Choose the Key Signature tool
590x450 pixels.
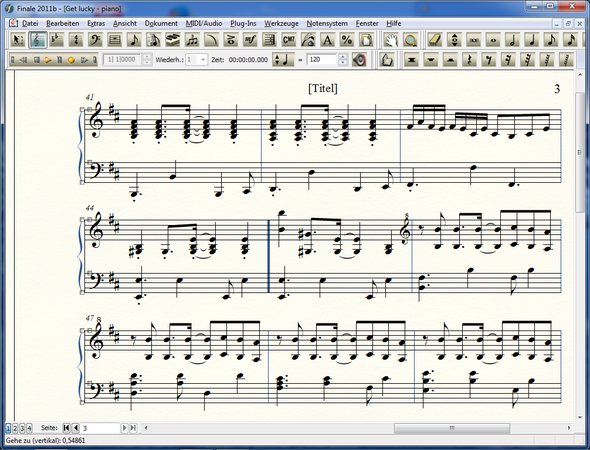click(56, 40)
